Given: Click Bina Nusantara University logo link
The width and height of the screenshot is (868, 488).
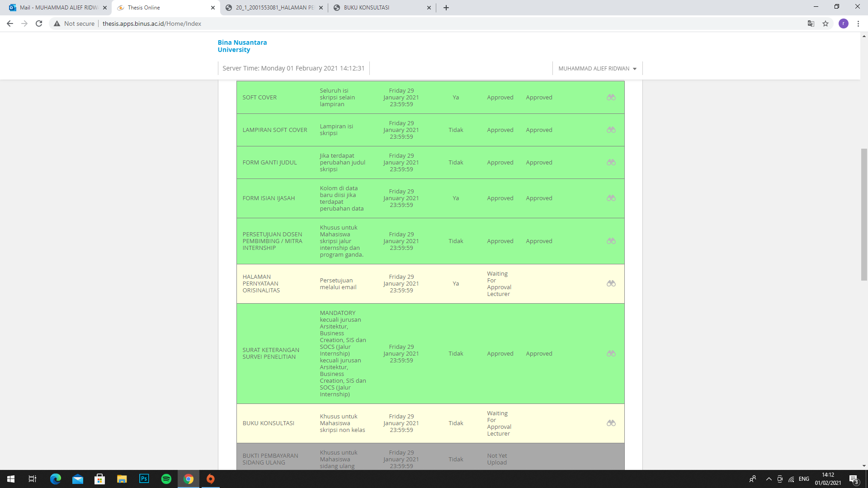Looking at the screenshot, I should [242, 46].
